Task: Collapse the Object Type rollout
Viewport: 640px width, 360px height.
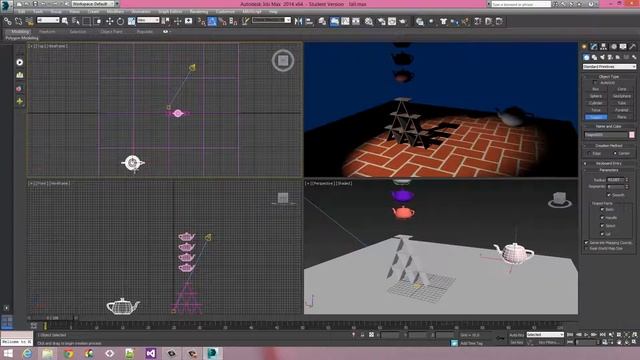Action: [x=609, y=76]
